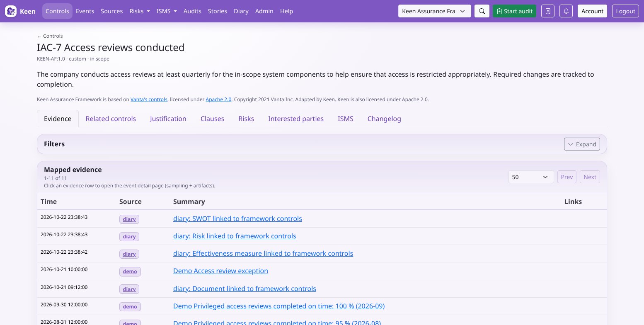Click the Prev pagination button

click(x=567, y=177)
